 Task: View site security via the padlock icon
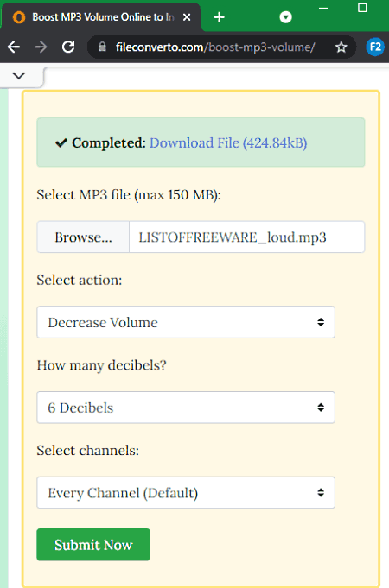(x=102, y=47)
